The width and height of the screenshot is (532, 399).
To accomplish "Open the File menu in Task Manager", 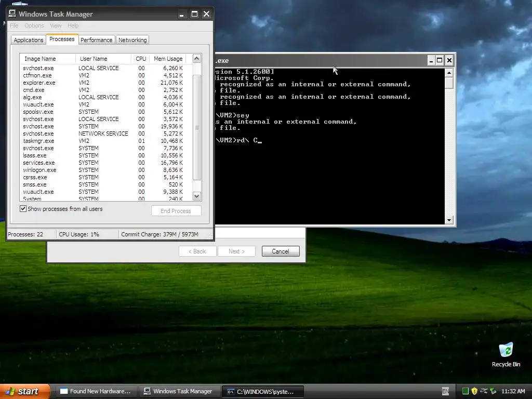I will tap(14, 25).
